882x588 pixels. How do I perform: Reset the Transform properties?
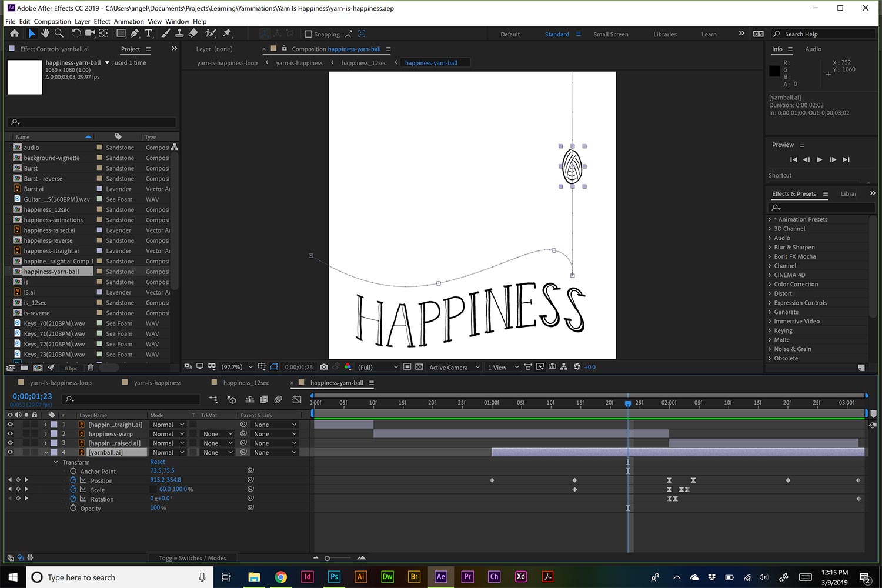point(158,462)
